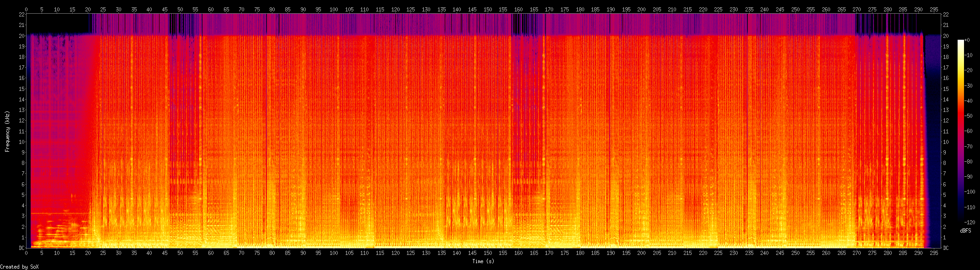The image size is (980, 270).
Task: Click the "Created by SoX" caption
Action: point(19,267)
